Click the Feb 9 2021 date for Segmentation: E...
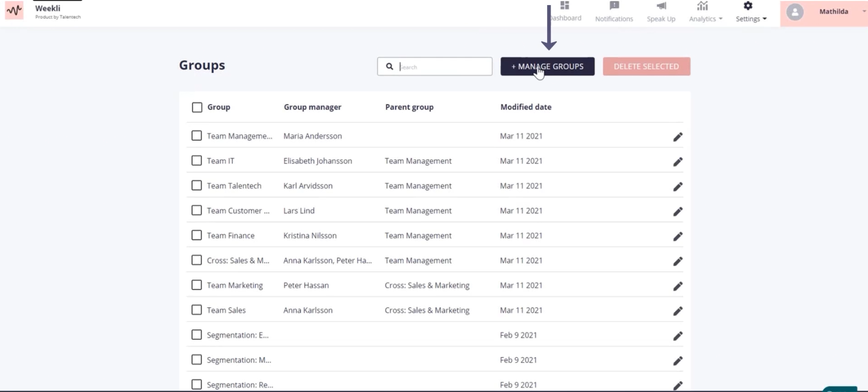 (x=518, y=335)
